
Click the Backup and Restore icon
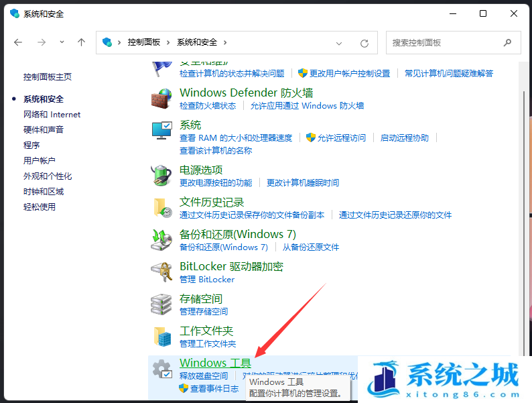pyautogui.click(x=161, y=240)
